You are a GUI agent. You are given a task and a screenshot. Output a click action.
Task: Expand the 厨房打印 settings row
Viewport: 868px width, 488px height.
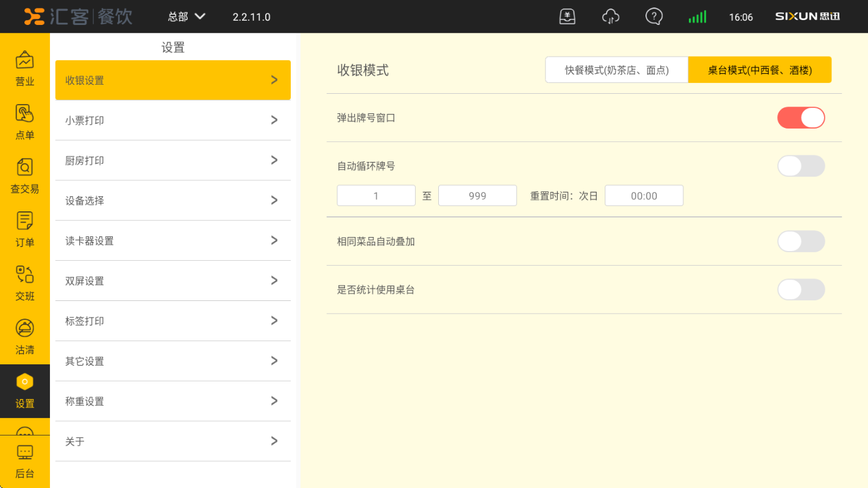[x=173, y=160]
